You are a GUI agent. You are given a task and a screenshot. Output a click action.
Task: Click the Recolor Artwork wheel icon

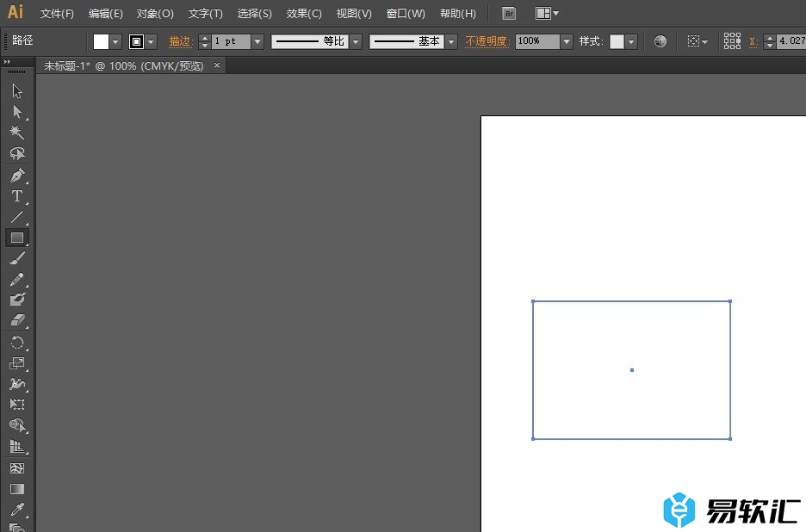click(x=660, y=41)
